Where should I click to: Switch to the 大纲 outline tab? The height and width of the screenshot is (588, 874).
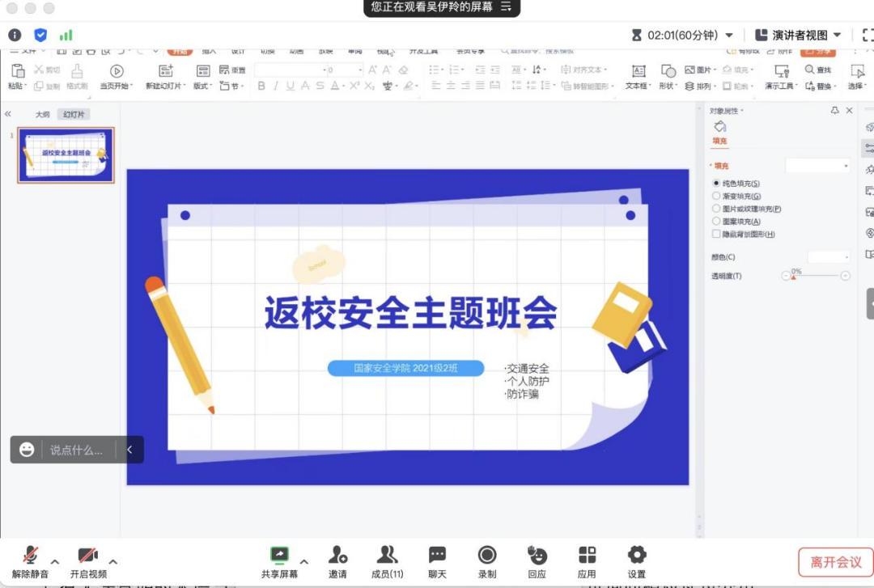click(42, 115)
